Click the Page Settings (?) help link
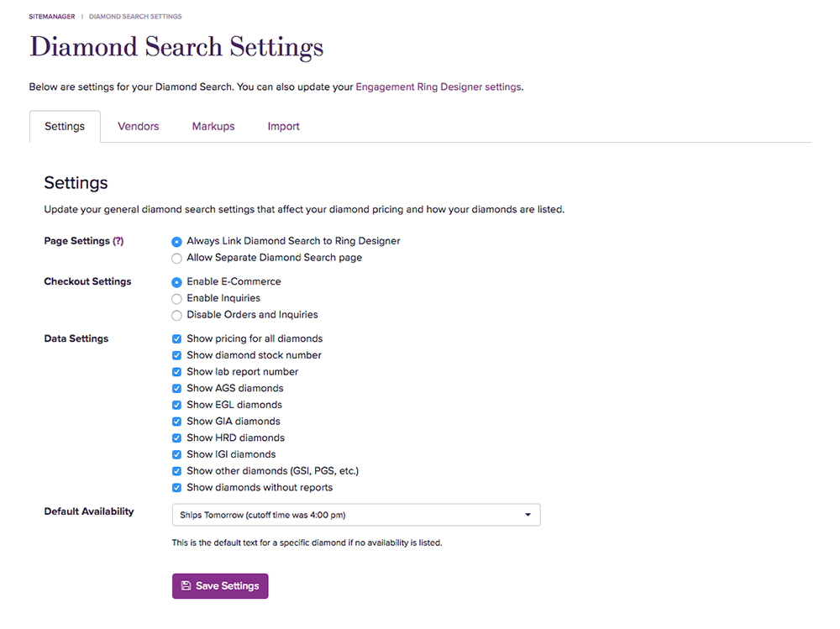Screen dimensions: 840x629 click(118, 241)
